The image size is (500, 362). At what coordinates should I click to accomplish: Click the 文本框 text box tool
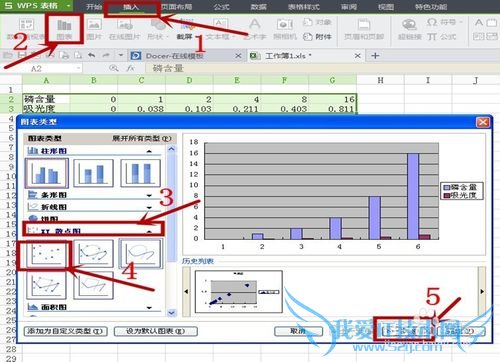point(219,29)
